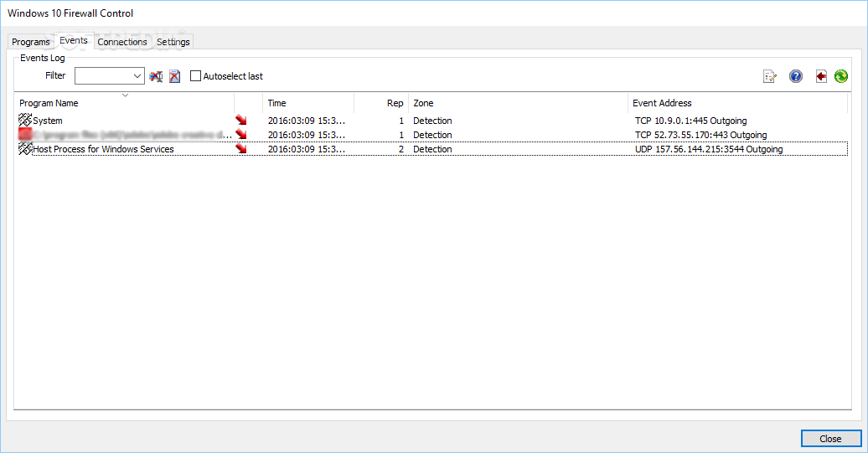Image resolution: width=868 pixels, height=453 pixels.
Task: Open the edit properties icon with pencil
Action: [x=769, y=76]
